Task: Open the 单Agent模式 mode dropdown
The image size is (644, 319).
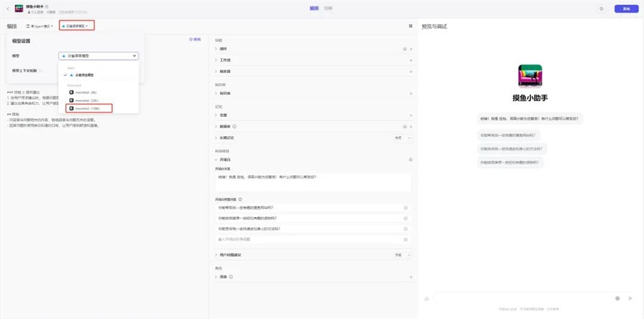Action: pyautogui.click(x=40, y=26)
